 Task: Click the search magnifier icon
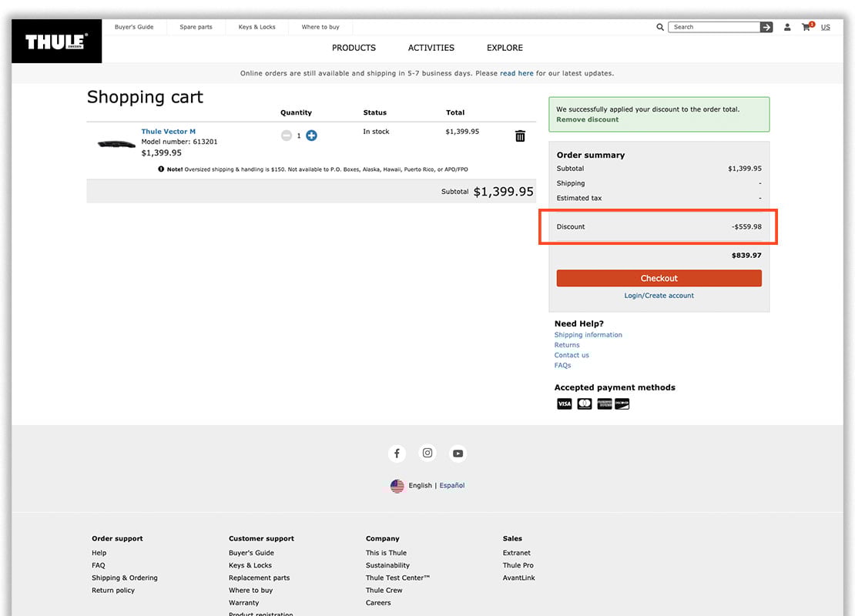pos(660,27)
